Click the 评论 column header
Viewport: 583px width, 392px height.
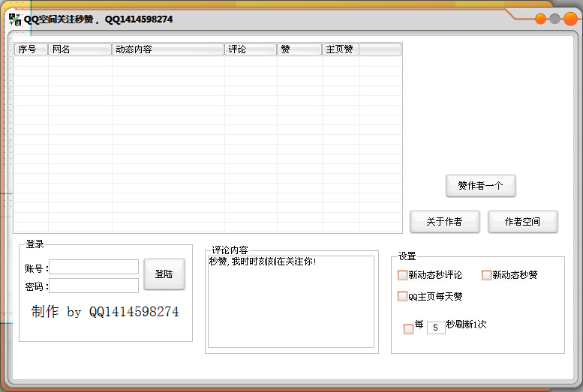coord(251,49)
